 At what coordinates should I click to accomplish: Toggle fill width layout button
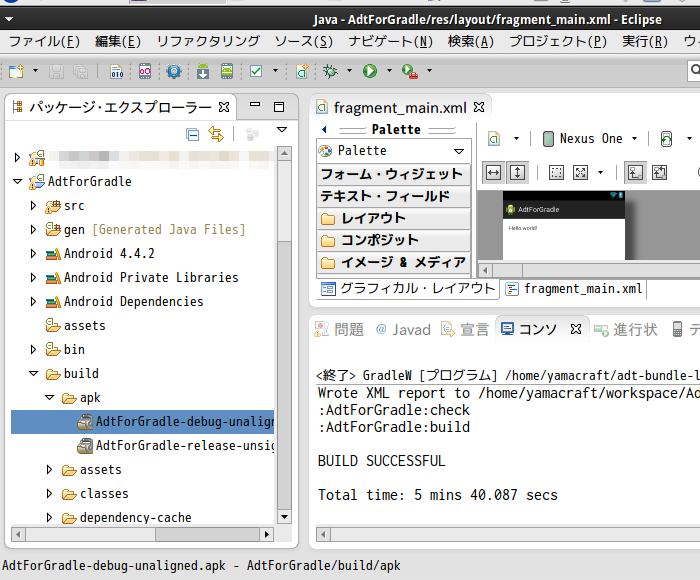(493, 172)
